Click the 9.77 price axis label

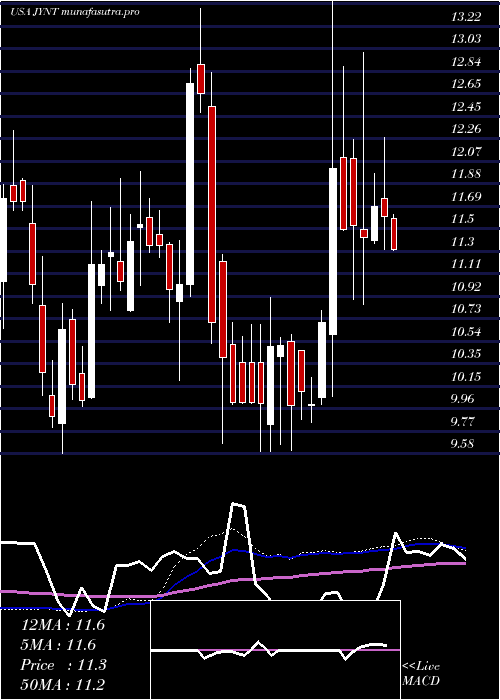(463, 421)
